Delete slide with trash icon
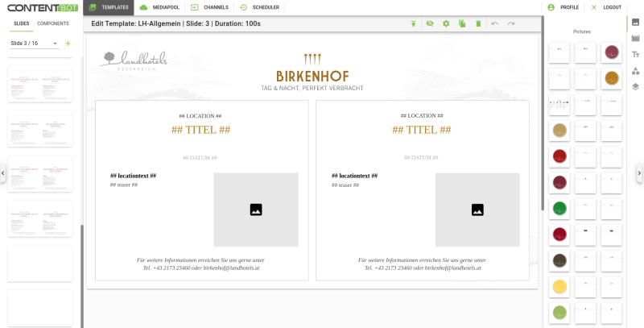644x328 pixels. tap(478, 24)
